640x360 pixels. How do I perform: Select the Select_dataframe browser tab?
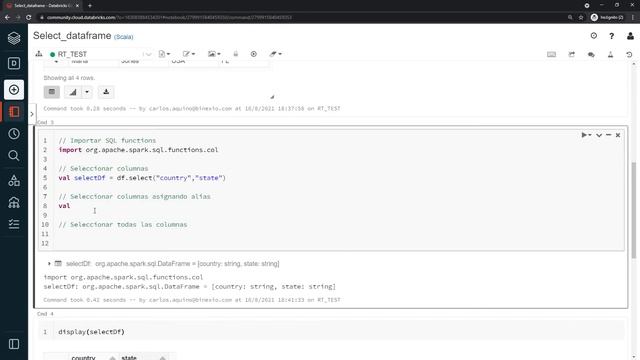(42, 6)
